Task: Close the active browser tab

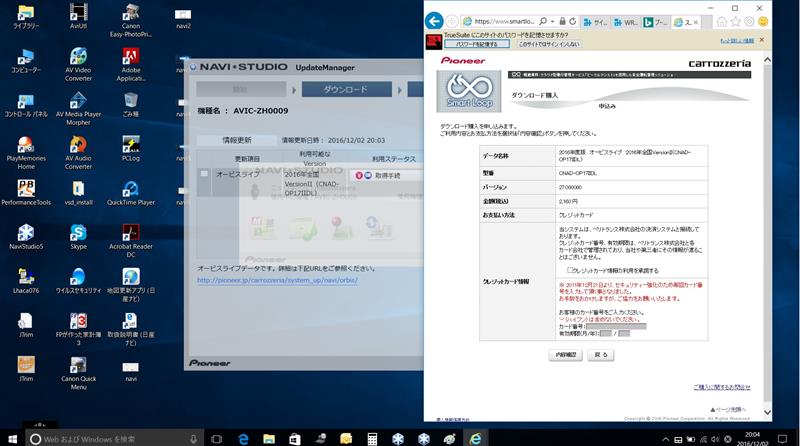Action: (x=695, y=22)
